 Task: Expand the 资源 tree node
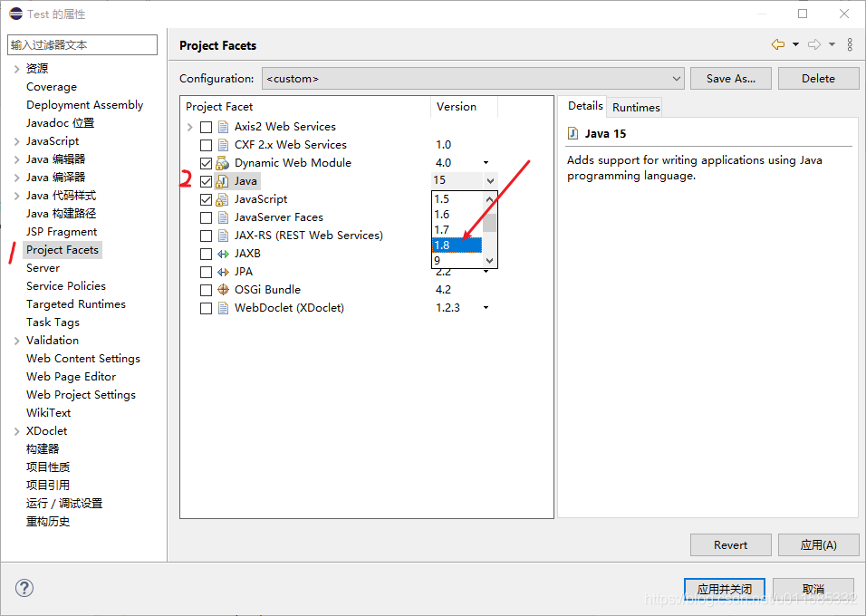click(x=16, y=69)
